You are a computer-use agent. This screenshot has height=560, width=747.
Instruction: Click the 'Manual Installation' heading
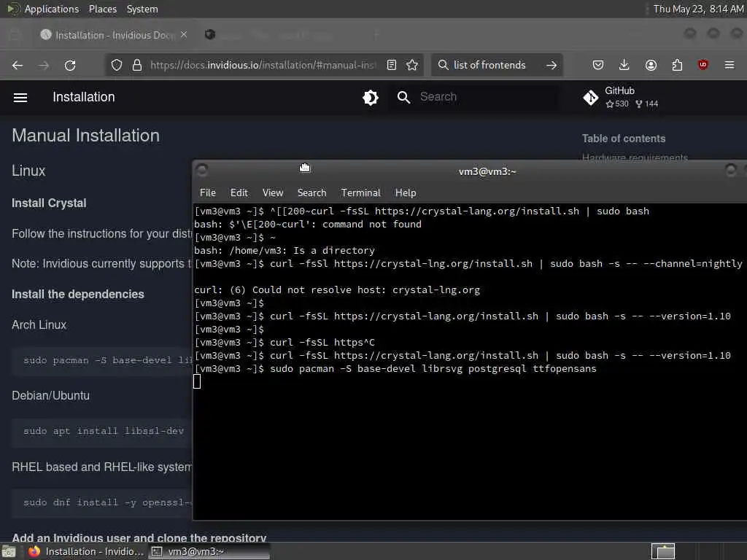(x=86, y=136)
